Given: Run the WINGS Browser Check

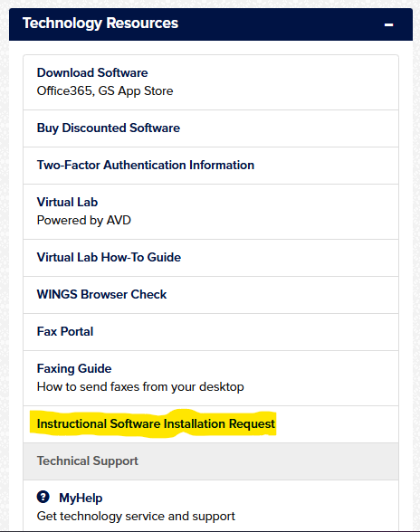Looking at the screenshot, I should click(x=101, y=294).
